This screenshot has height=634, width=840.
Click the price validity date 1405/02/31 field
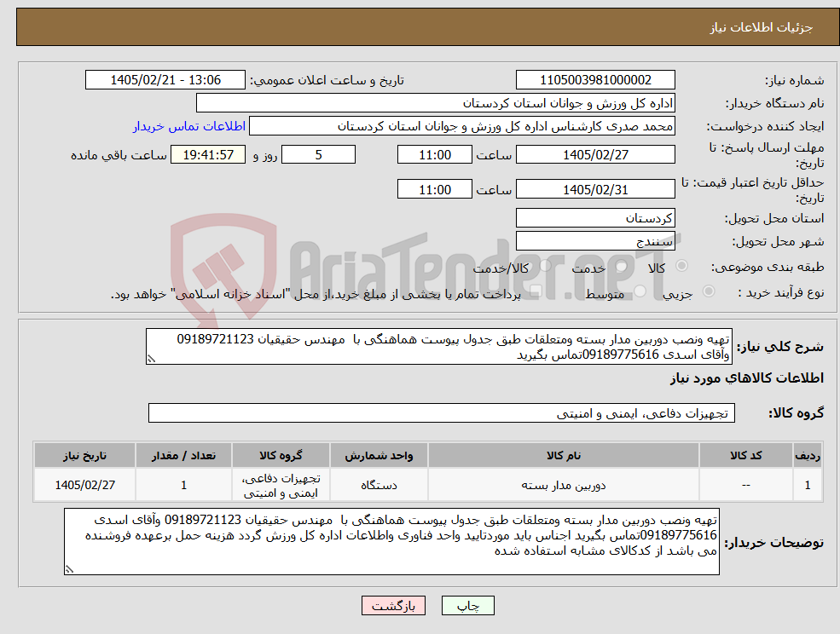[595, 189]
